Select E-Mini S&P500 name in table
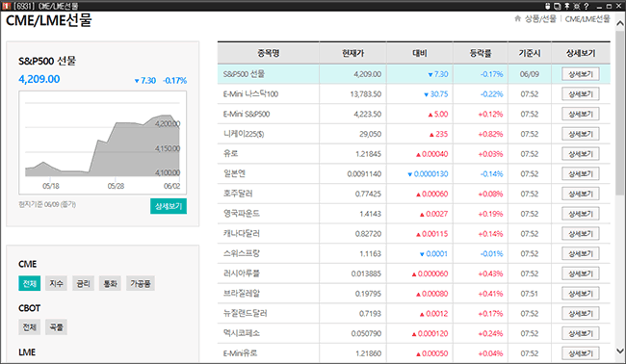The width and height of the screenshot is (626, 364). [x=247, y=114]
